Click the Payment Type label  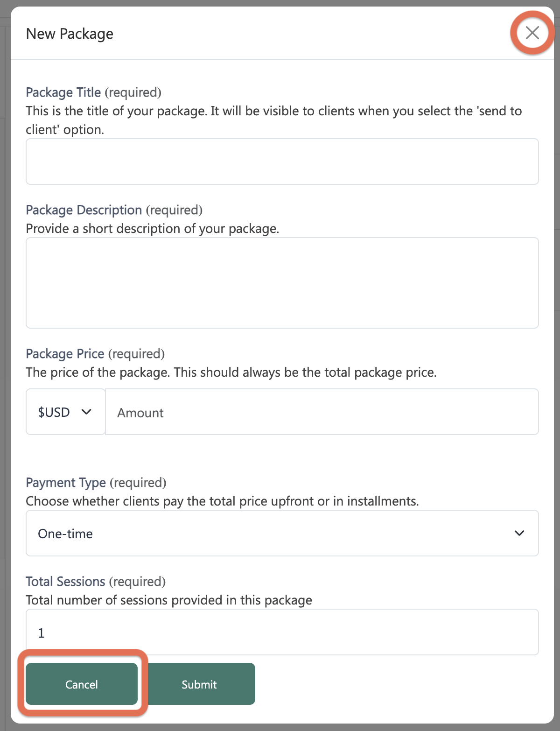click(66, 483)
